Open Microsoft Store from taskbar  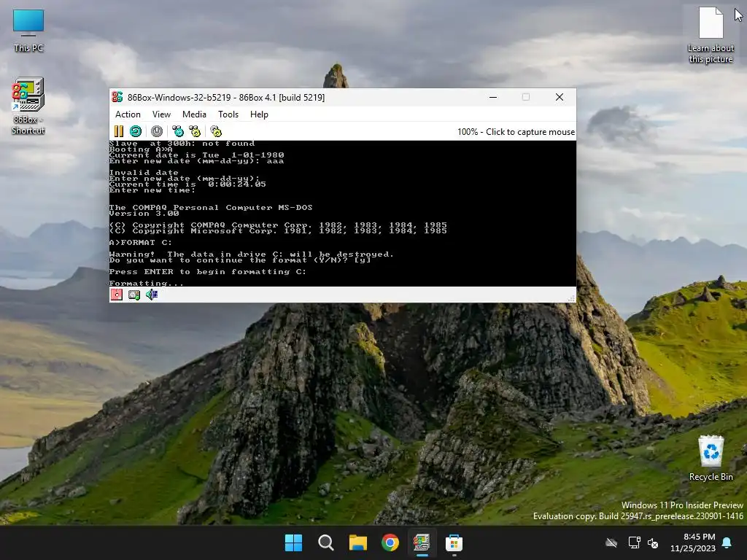coord(454,542)
